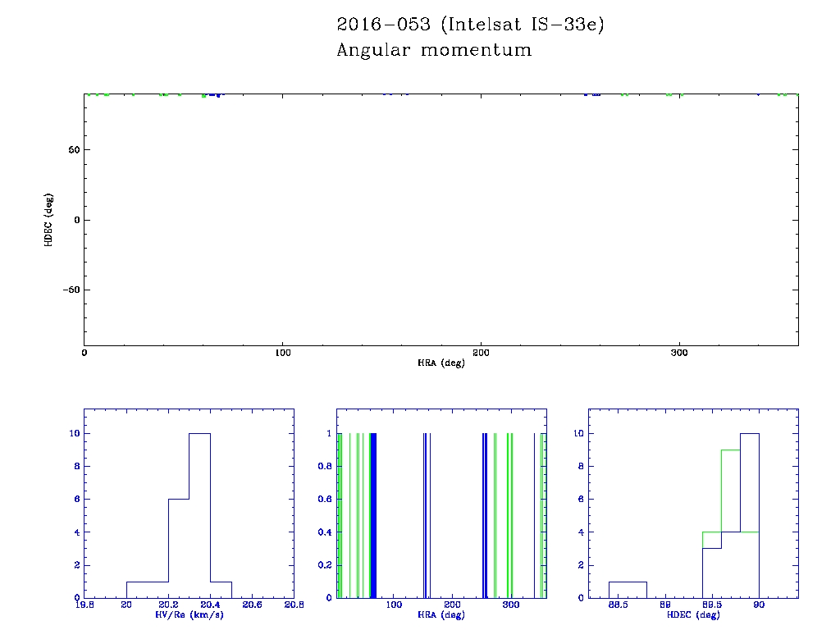Click the green bar peaking at 9 in HDEC histogram

731,524
